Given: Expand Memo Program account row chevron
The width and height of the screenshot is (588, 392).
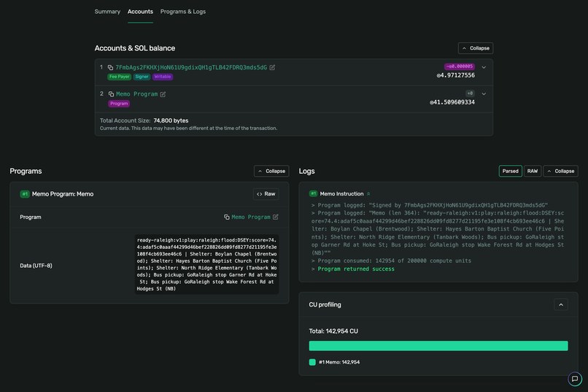Looking at the screenshot, I should pos(484,94).
